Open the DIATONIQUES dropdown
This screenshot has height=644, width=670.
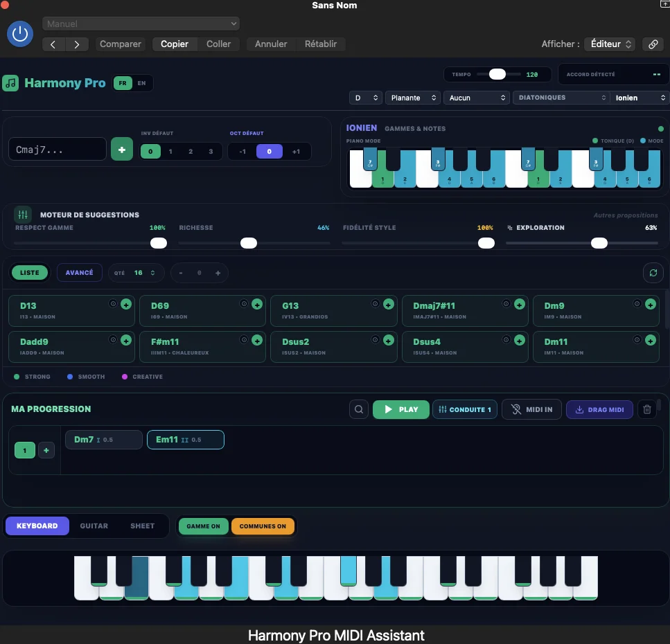pos(561,98)
